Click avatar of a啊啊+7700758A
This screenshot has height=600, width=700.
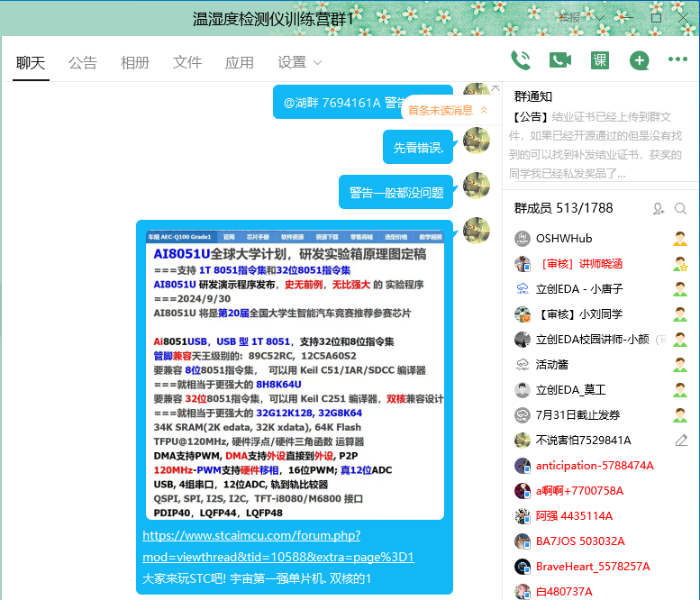click(x=523, y=491)
